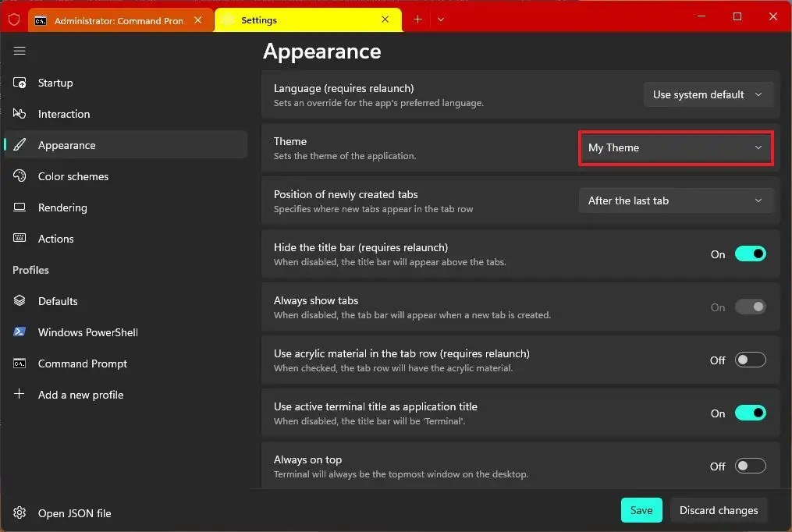792x532 pixels.
Task: Select the Rendering settings section
Action: point(64,207)
